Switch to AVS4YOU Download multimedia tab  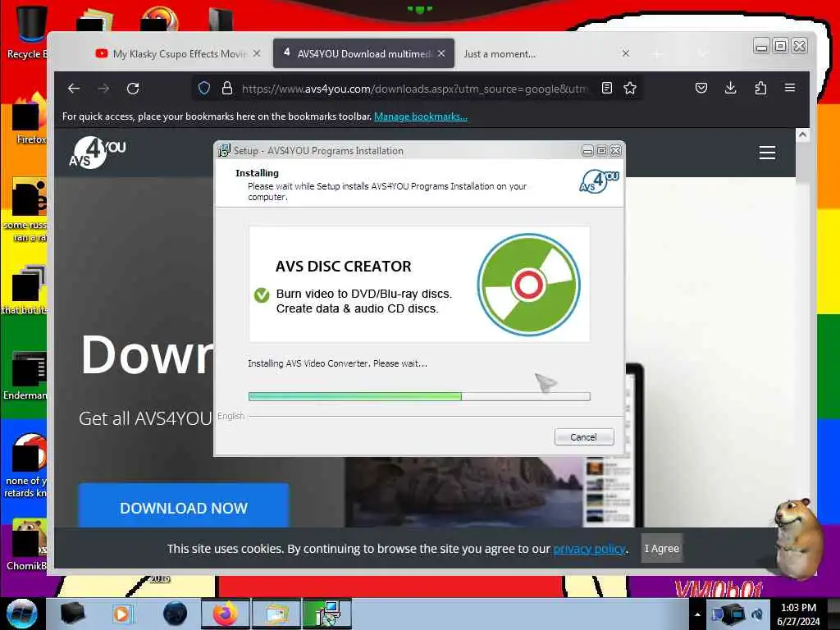363,53
